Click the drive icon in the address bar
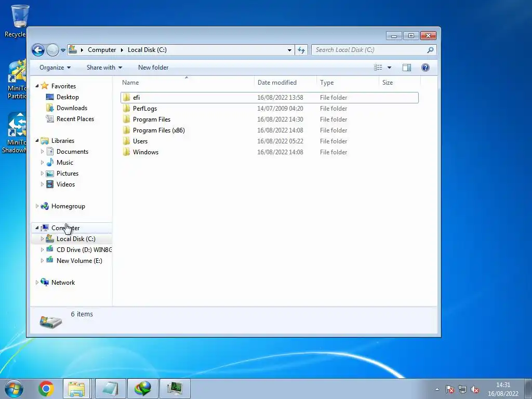This screenshot has height=399, width=532. (x=73, y=49)
